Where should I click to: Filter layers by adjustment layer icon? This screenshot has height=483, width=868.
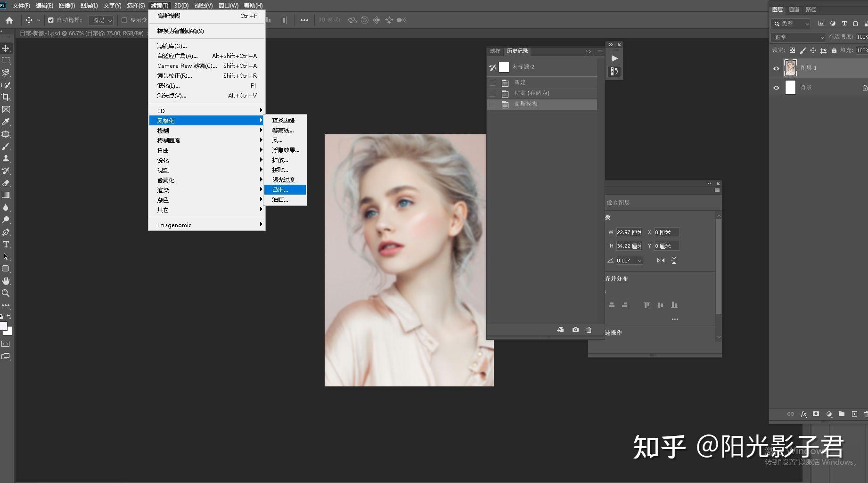(833, 24)
